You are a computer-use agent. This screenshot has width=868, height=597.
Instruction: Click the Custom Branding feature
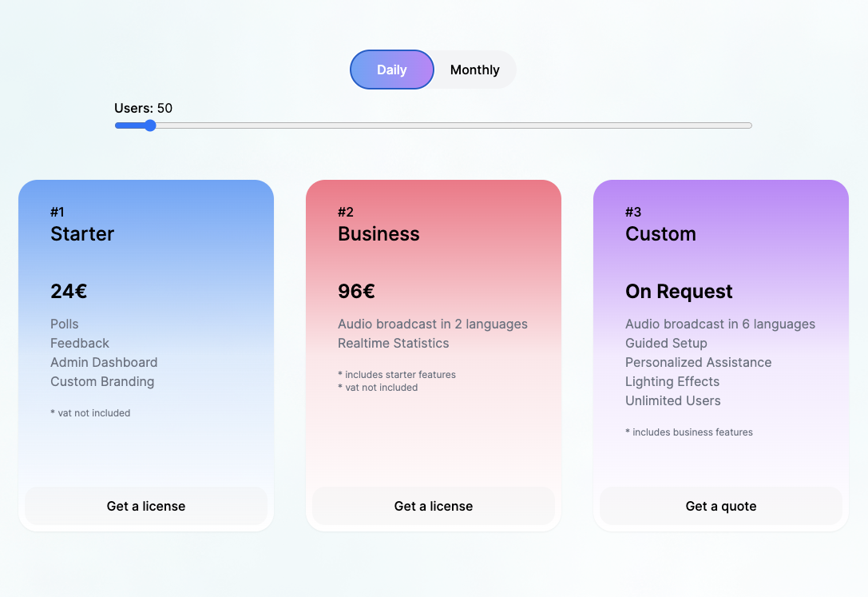102,381
